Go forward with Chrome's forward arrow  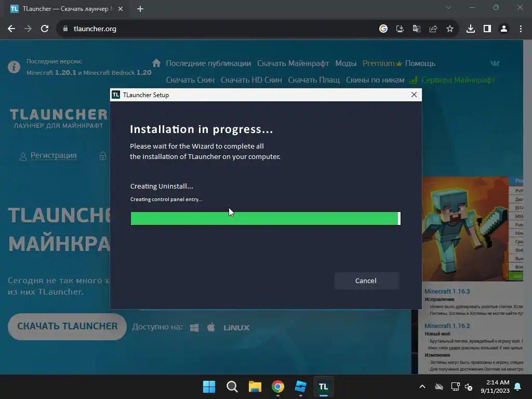pyautogui.click(x=28, y=29)
